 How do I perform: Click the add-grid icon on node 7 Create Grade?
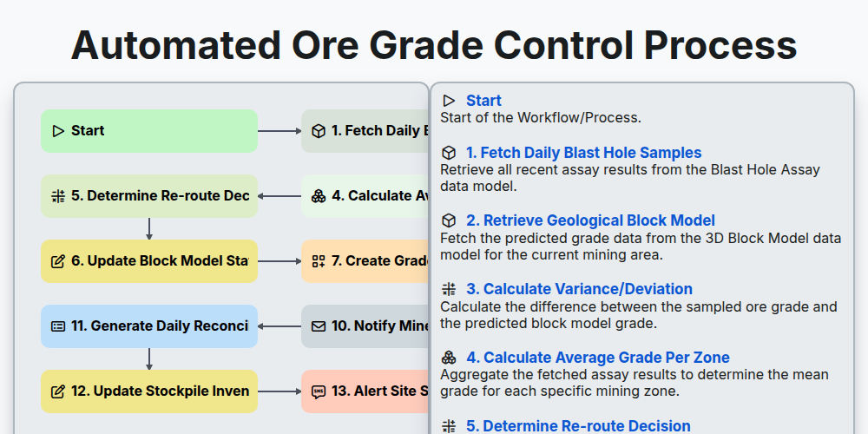click(x=319, y=261)
